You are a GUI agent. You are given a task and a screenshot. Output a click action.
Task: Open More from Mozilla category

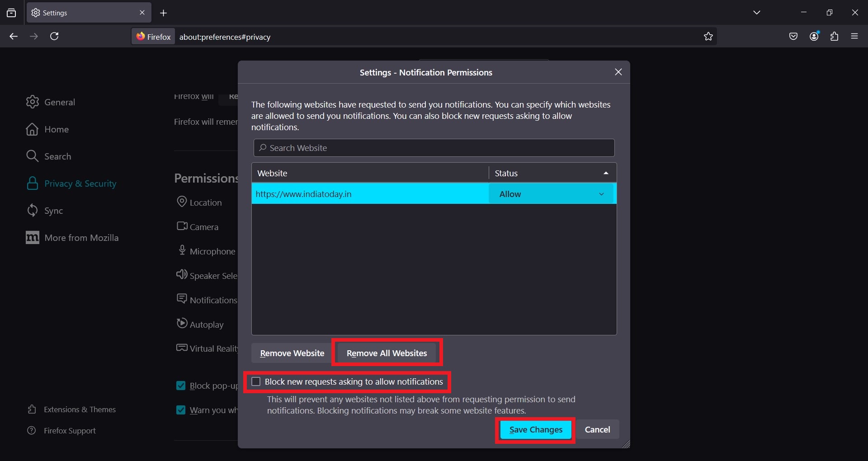click(x=72, y=238)
